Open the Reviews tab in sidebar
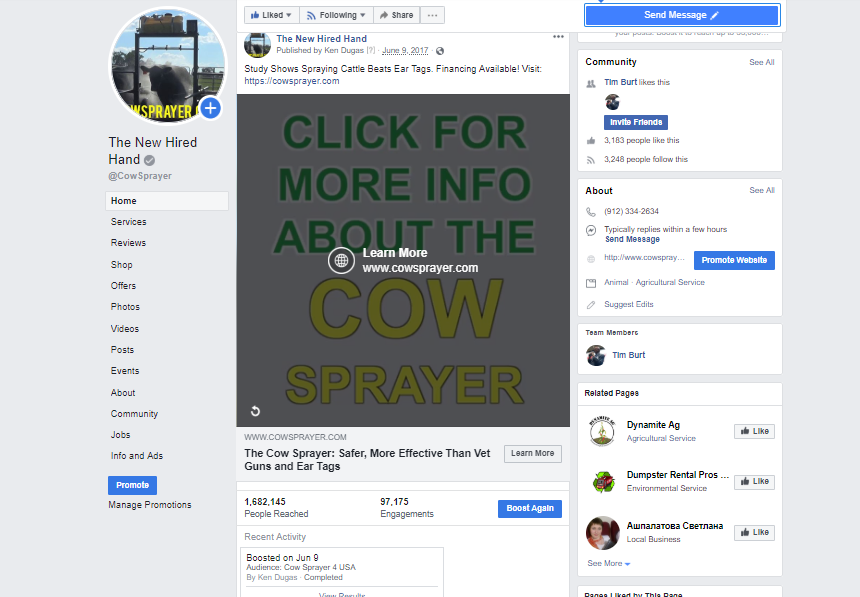Screen dimensions: 860x597 128,243
